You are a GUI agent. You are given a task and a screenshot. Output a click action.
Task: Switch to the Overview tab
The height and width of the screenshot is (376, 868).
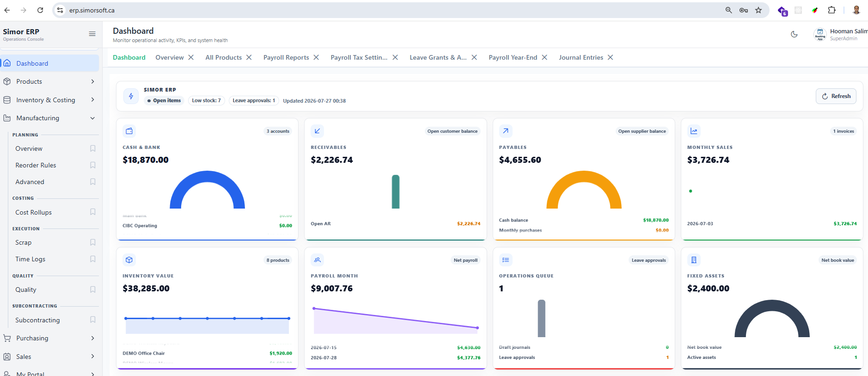[x=170, y=57]
